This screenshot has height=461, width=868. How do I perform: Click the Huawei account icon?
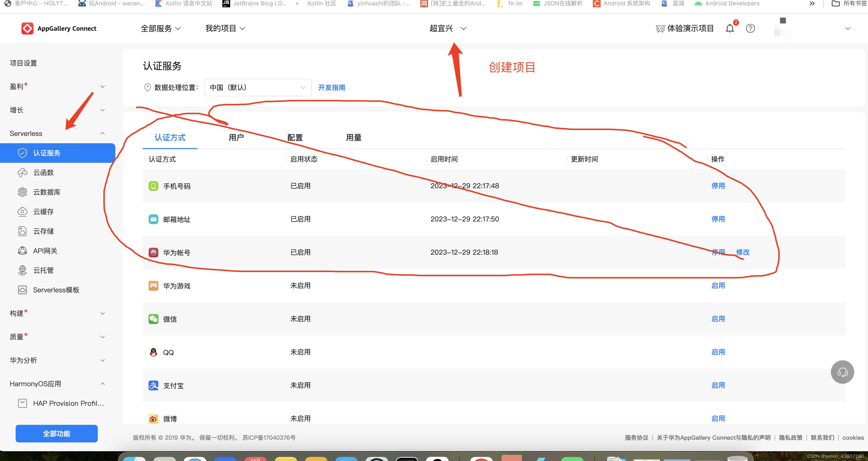click(153, 252)
